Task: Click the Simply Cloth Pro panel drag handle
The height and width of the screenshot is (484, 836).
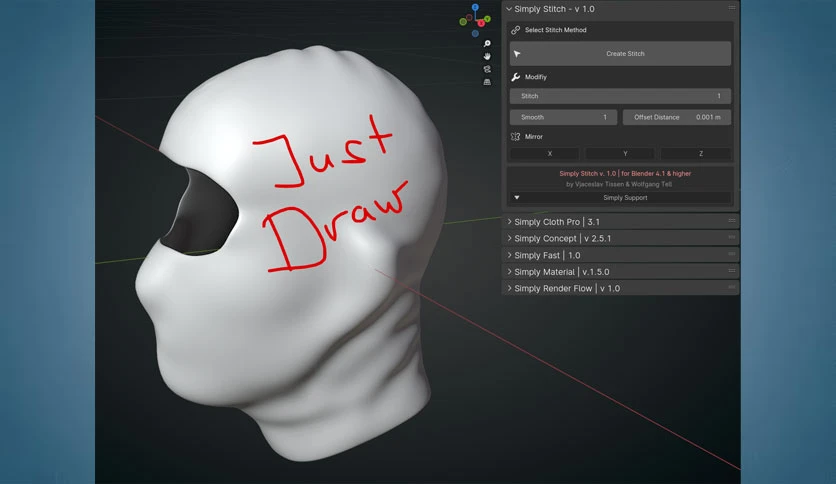Action: 732,220
